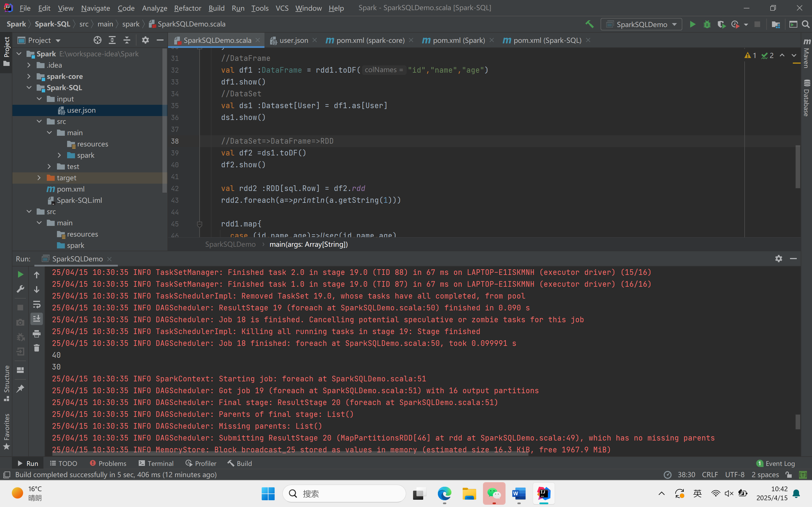
Task: Toggle the file read-only lock in the status bar
Action: (789, 475)
